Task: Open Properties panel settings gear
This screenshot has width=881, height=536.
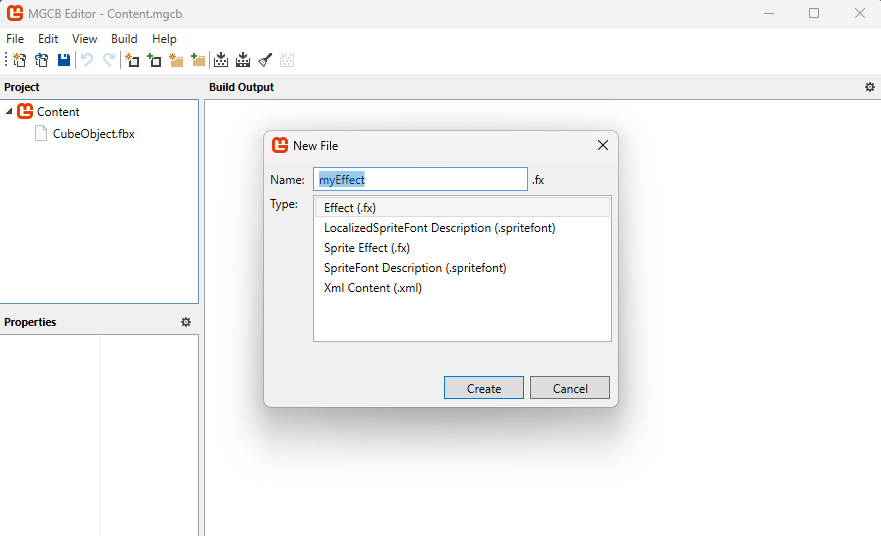Action: [x=186, y=322]
